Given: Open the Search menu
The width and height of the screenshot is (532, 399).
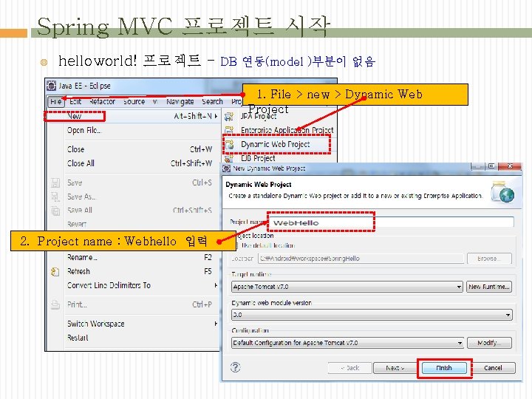Looking at the screenshot, I should click(x=212, y=101).
